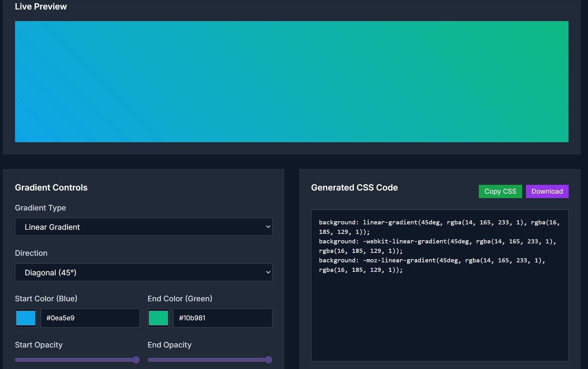Screen dimensions: 588x369
Task: Click the Start Color (Blue) label
Action: [46, 299]
